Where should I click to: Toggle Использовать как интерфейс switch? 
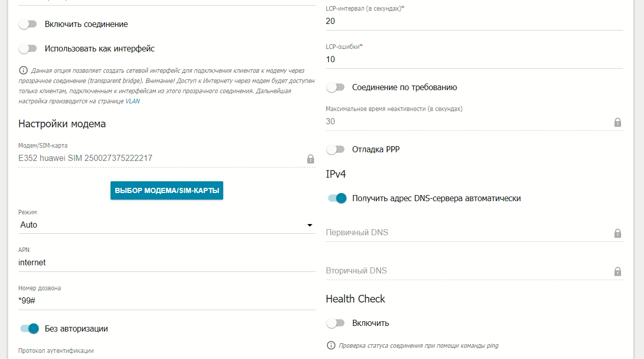pos(28,48)
